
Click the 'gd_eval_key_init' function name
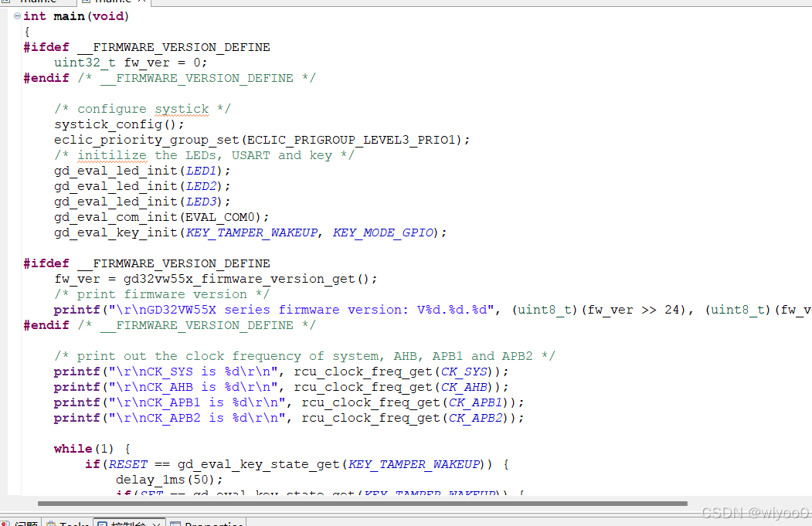click(115, 232)
